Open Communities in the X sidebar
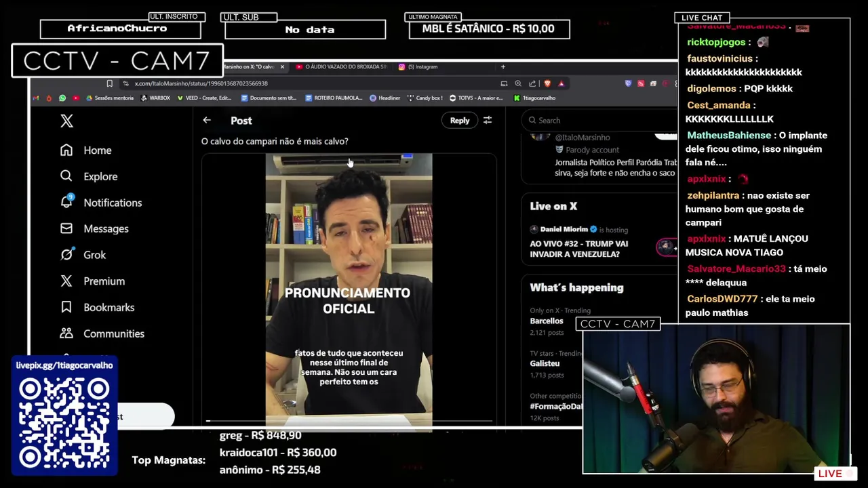The height and width of the screenshot is (488, 868). (102, 333)
